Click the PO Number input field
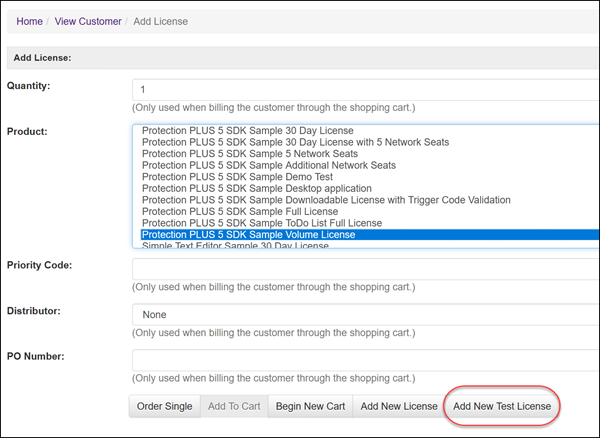600x438 pixels. click(x=366, y=360)
